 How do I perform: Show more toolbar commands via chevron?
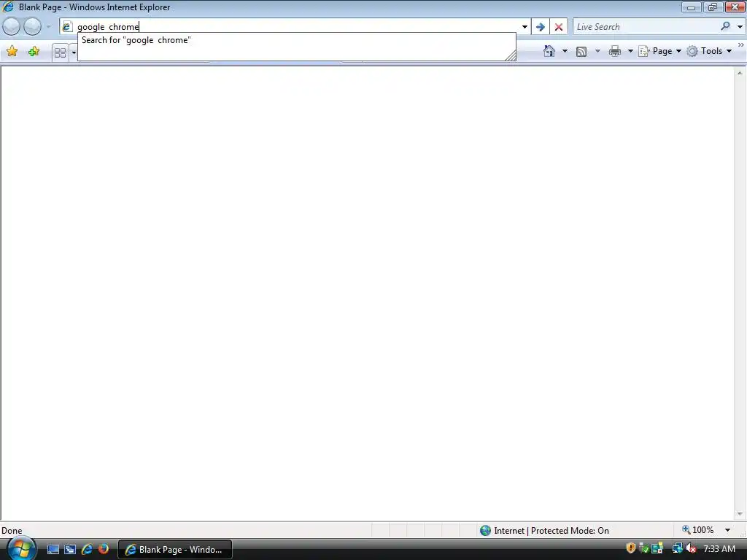(741, 44)
